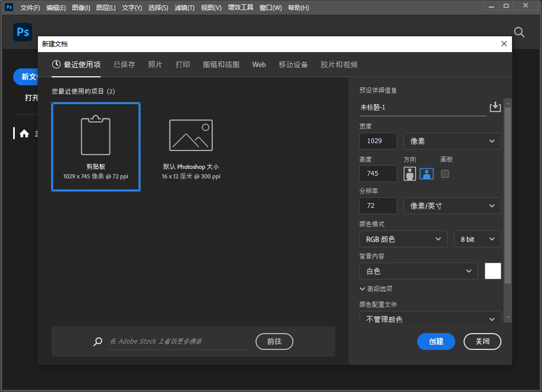Select the 剪贴板 recent preset thumbnail
The image size is (542, 392).
(95, 146)
